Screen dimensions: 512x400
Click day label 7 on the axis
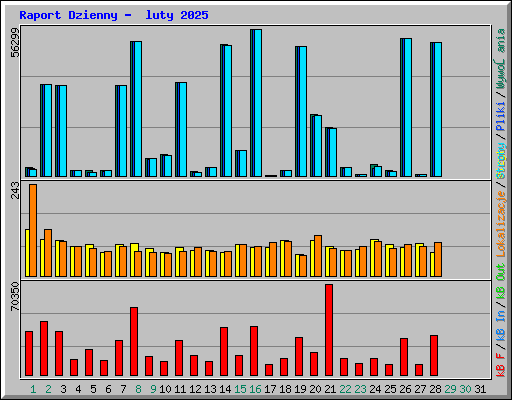click(x=123, y=389)
